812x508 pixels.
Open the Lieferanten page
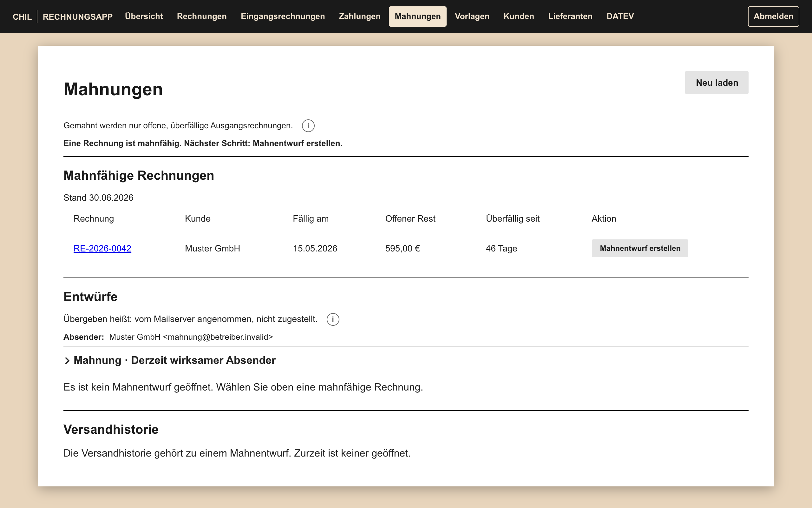pos(570,16)
